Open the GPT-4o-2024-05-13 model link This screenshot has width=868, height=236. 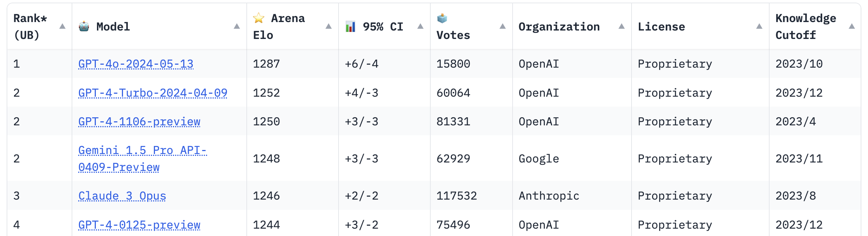coord(136,64)
